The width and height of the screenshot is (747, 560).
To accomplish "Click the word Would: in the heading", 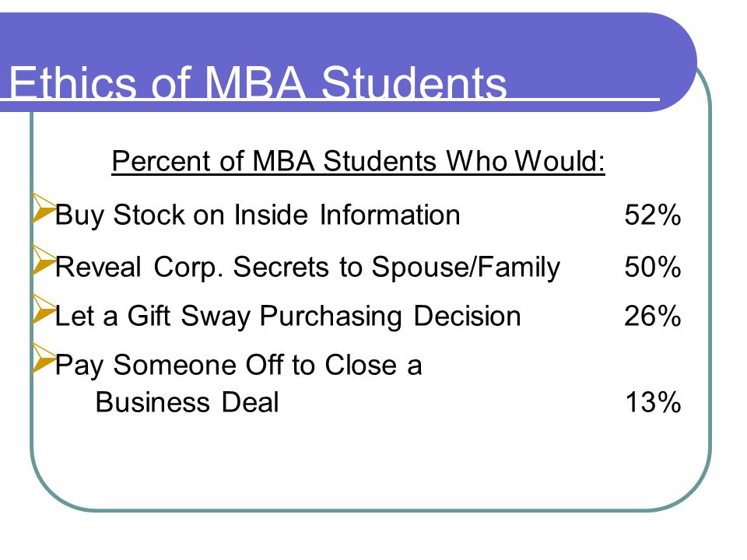I will (561, 161).
